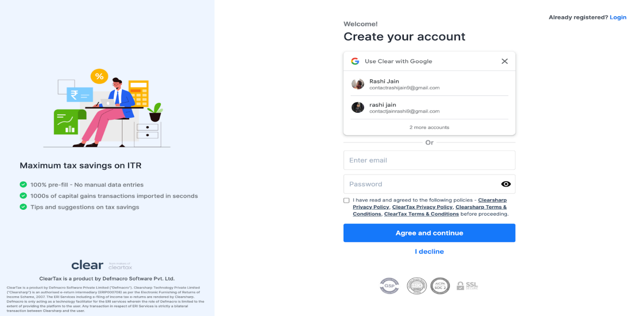
Task: Open the Login link for registered users
Action: (618, 17)
